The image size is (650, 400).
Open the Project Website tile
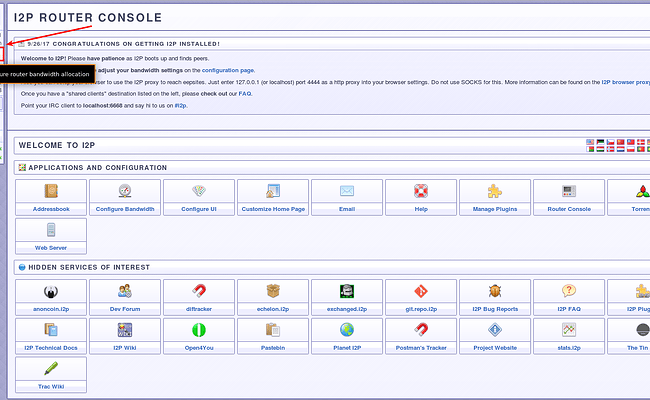pos(495,336)
